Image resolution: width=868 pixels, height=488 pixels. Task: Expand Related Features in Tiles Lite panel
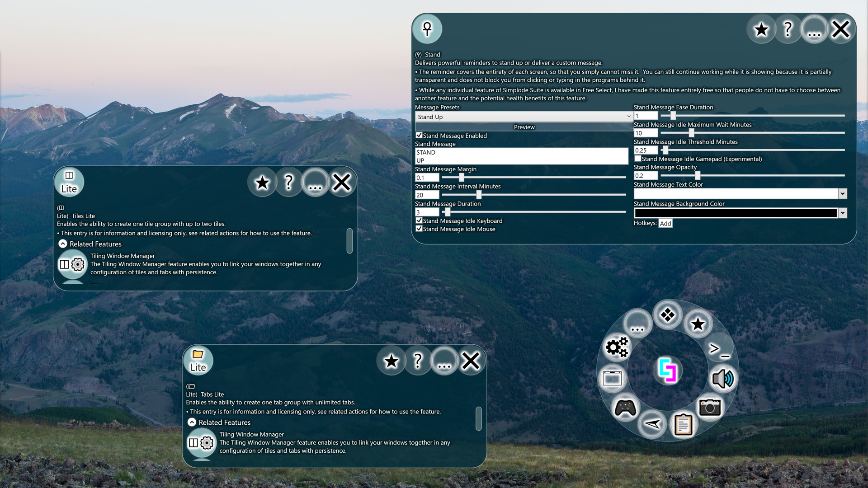tap(62, 244)
